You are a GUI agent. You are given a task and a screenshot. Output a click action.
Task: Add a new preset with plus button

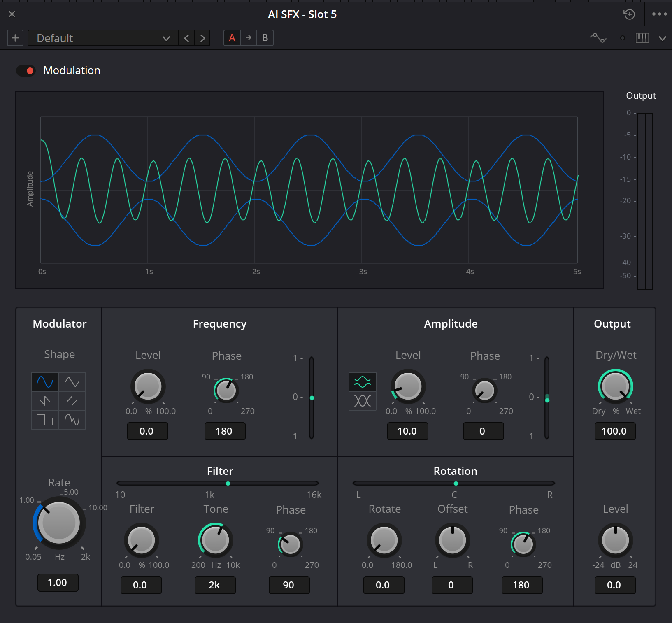pos(15,38)
